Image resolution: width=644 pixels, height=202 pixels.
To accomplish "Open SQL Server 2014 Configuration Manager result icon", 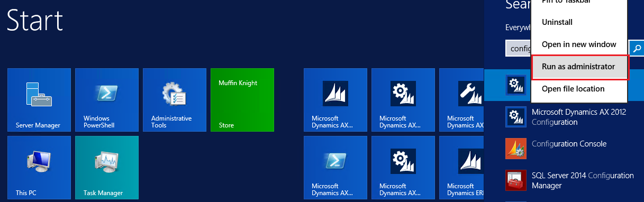I will click(x=516, y=180).
